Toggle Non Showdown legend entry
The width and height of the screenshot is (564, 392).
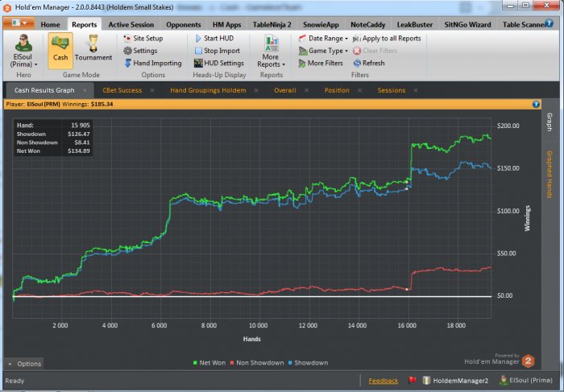(255, 363)
